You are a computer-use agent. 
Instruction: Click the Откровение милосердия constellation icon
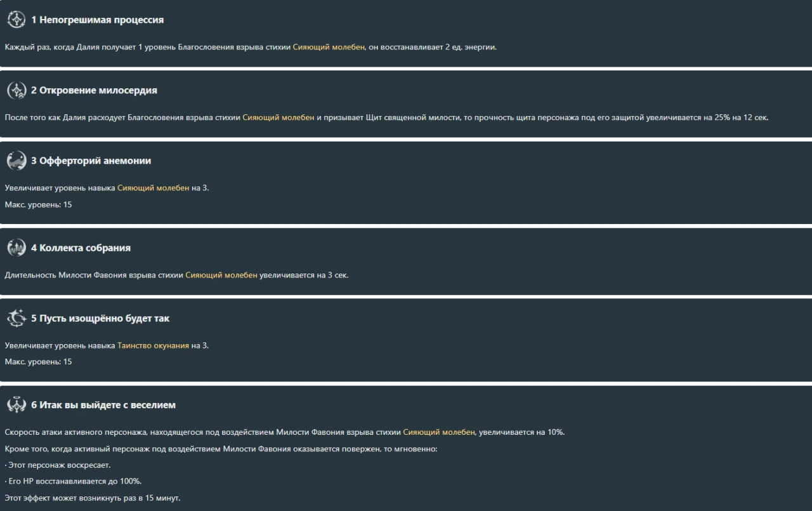pos(16,90)
